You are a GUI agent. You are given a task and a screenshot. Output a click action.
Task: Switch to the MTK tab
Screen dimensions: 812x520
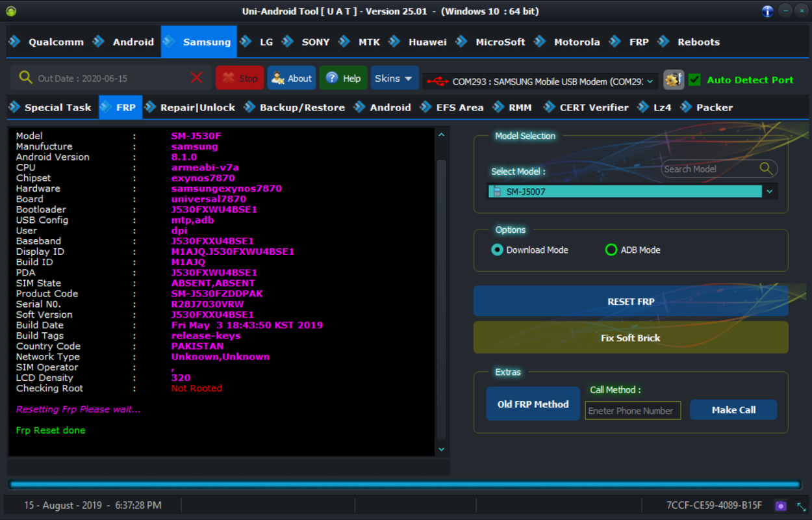[360, 42]
